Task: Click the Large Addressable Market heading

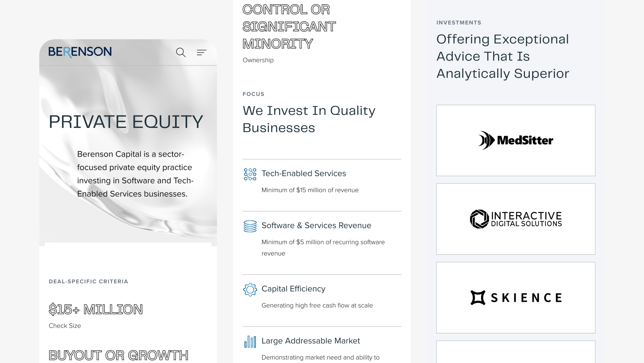Action: pyautogui.click(x=311, y=341)
